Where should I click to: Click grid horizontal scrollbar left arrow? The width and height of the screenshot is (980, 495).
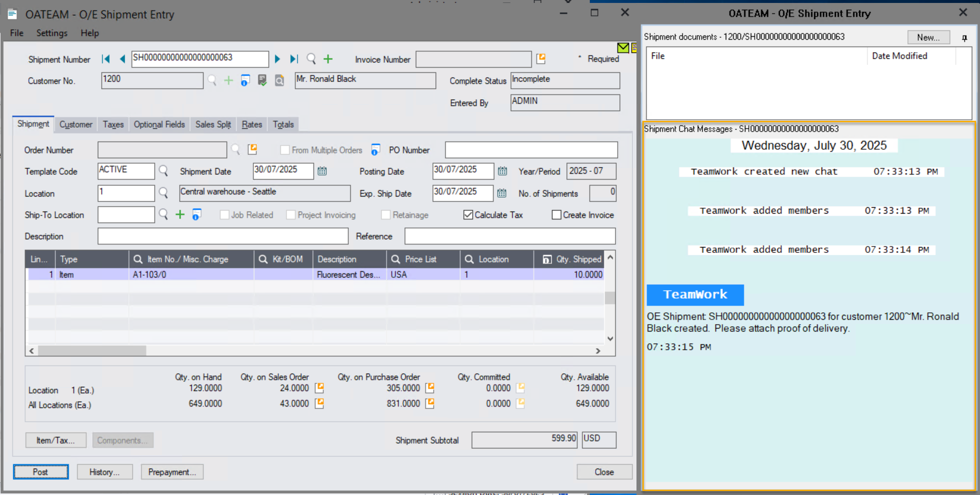pos(32,351)
